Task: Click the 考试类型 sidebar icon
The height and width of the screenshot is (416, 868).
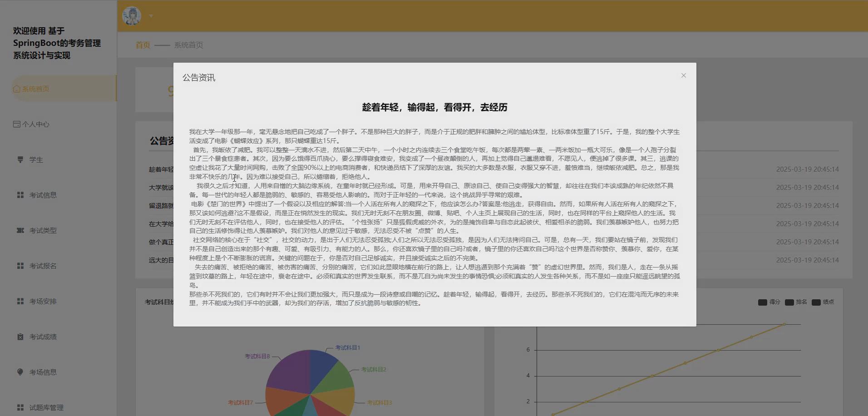Action: click(x=20, y=230)
